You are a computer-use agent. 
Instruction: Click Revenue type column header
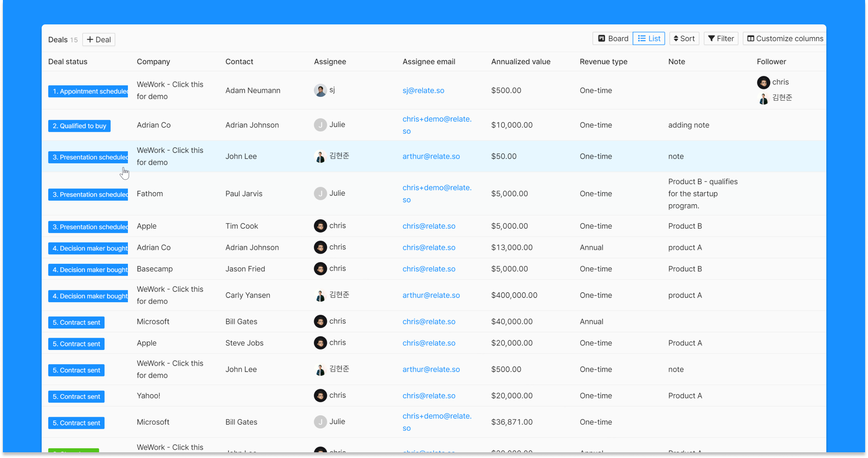tap(603, 61)
